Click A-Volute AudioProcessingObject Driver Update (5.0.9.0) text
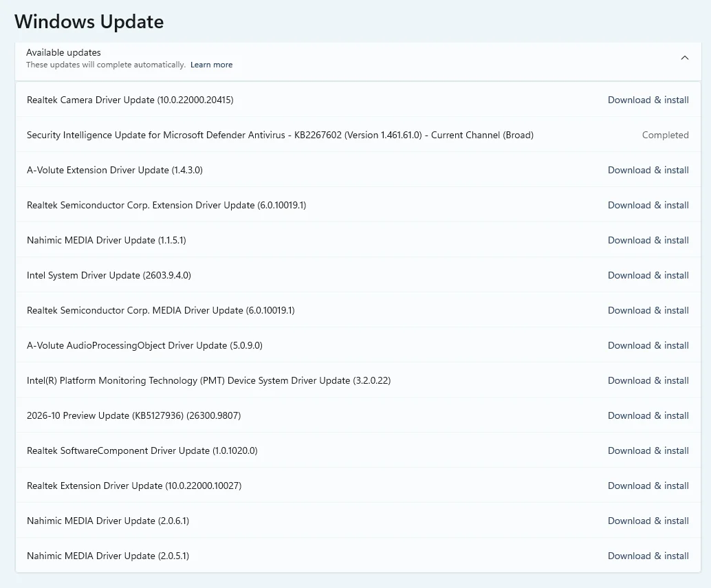 point(144,345)
